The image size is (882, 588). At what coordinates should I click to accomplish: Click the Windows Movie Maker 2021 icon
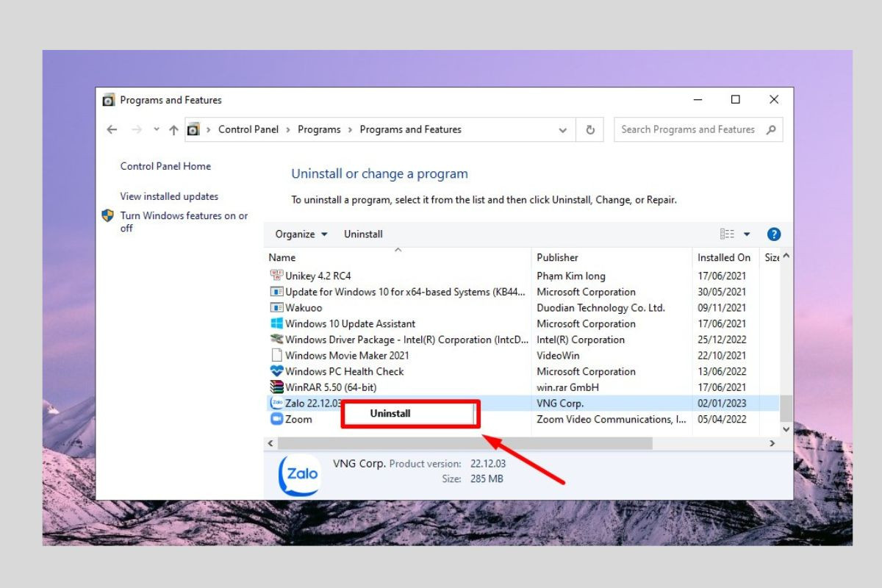[x=277, y=356]
